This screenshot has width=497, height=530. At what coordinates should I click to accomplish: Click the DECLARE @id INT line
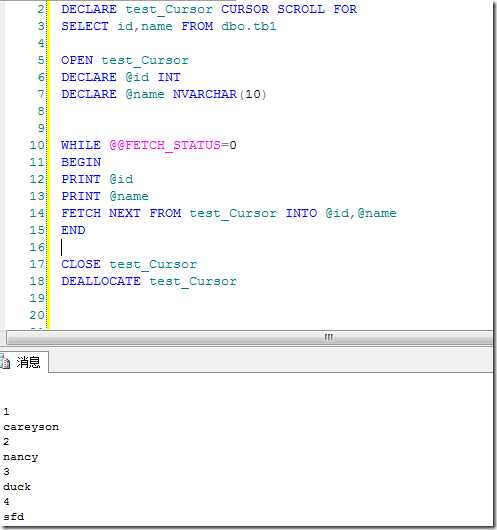coord(121,77)
